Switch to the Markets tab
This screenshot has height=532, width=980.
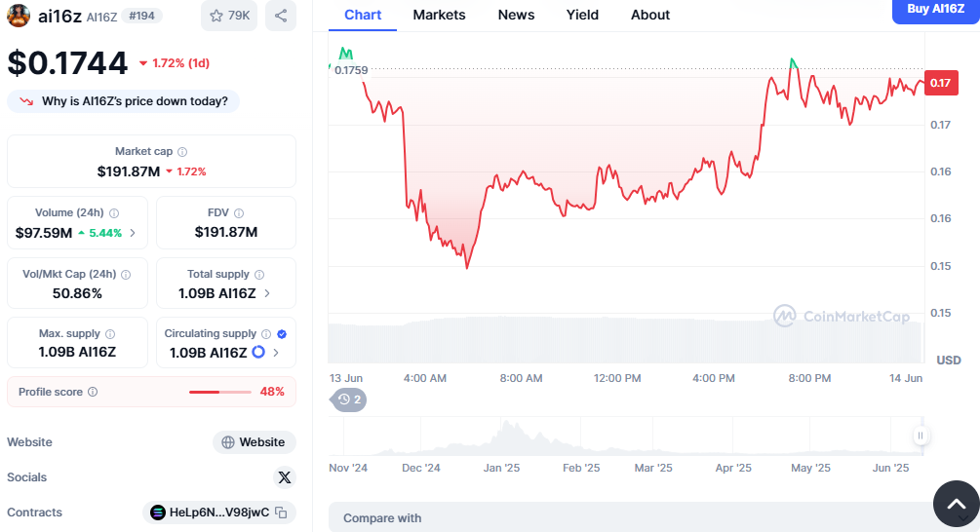point(439,15)
